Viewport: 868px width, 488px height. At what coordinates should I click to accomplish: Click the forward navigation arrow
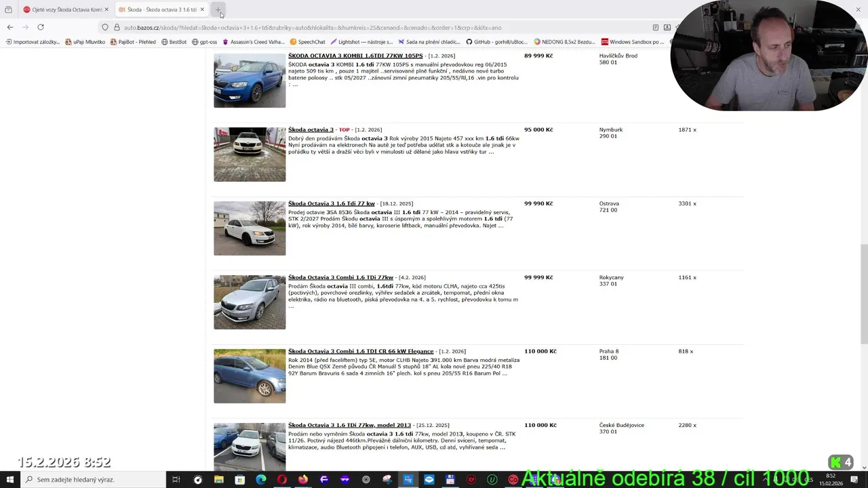click(x=26, y=27)
